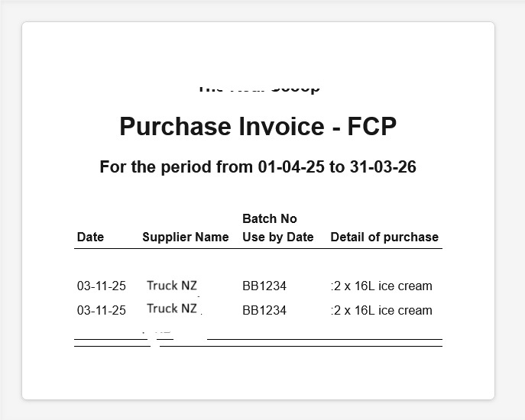Screen dimensions: 525x420
Task: Click BB1234 batch number in second row
Action: pyautogui.click(x=264, y=311)
